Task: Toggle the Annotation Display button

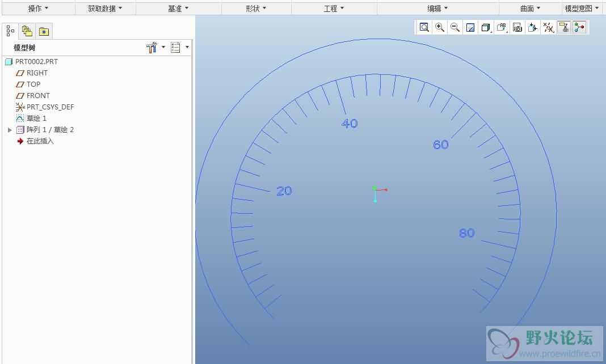Action: [x=564, y=27]
